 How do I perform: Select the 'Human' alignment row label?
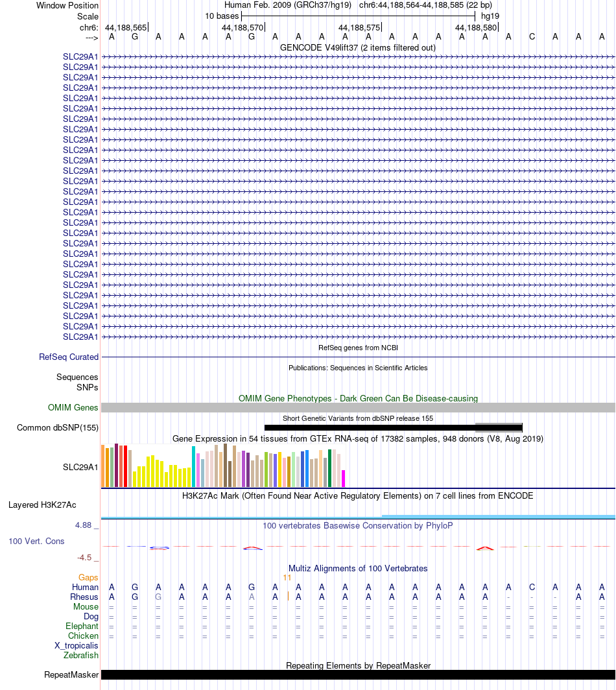tap(86, 587)
